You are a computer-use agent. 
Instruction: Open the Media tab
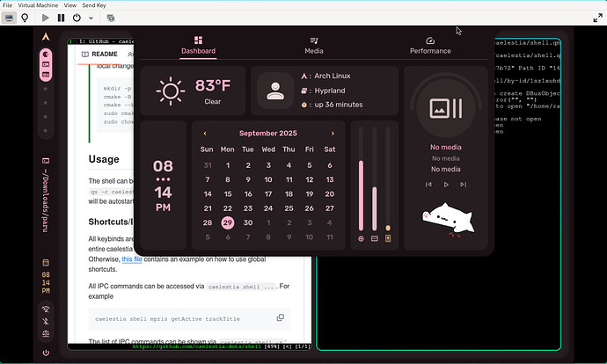coord(314,46)
